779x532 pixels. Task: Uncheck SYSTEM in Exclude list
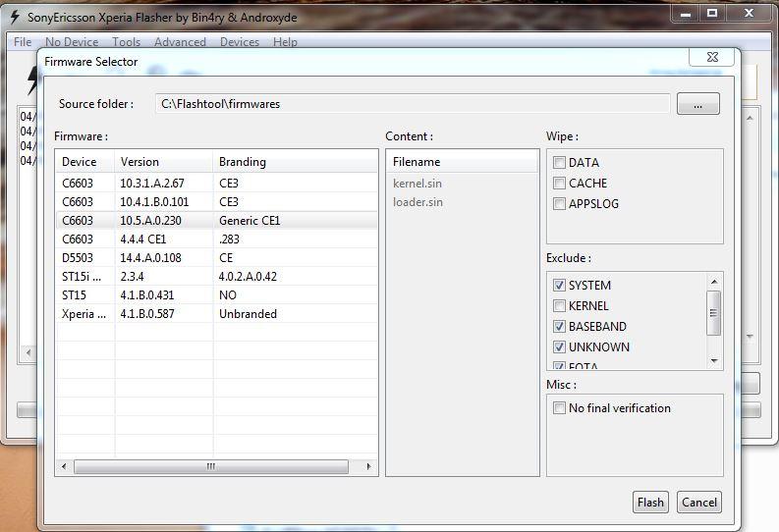(559, 285)
